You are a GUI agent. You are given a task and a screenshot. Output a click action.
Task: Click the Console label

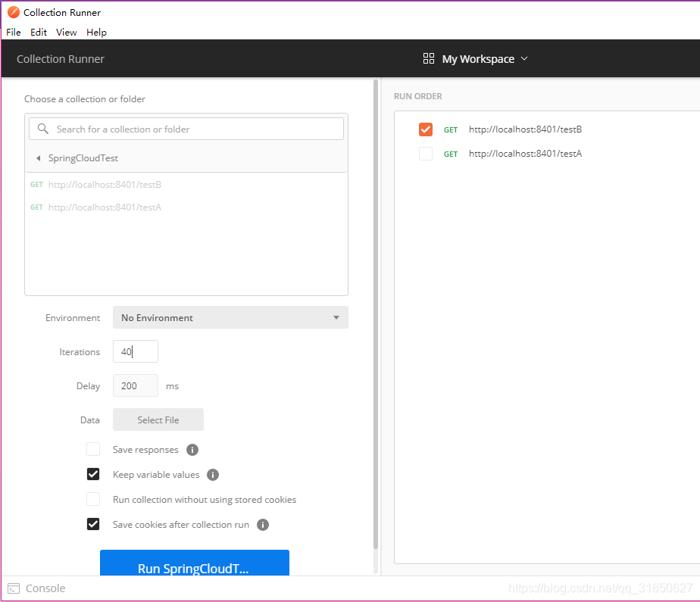pos(45,588)
